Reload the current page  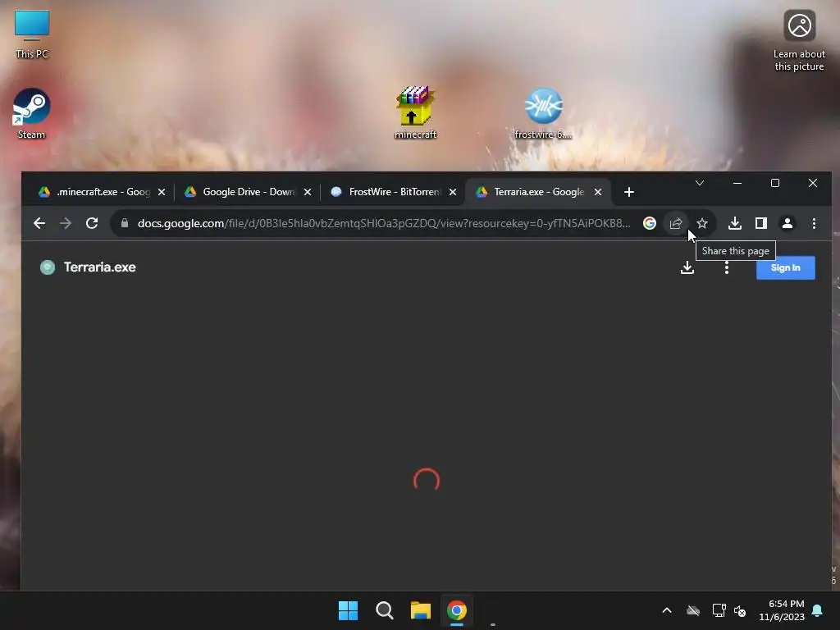point(92,223)
